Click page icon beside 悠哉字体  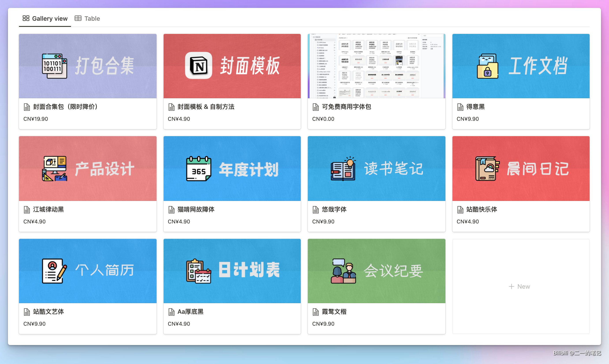point(316,210)
